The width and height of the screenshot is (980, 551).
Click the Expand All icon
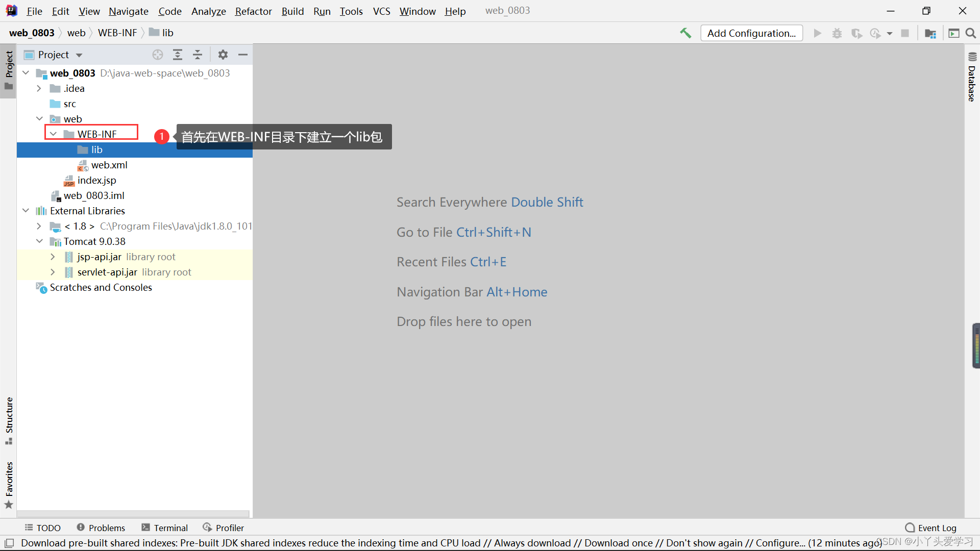(178, 55)
